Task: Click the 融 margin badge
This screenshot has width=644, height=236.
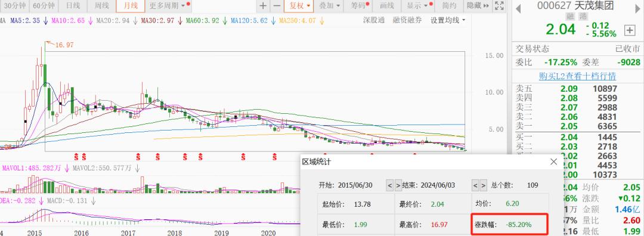Action: [x=571, y=17]
